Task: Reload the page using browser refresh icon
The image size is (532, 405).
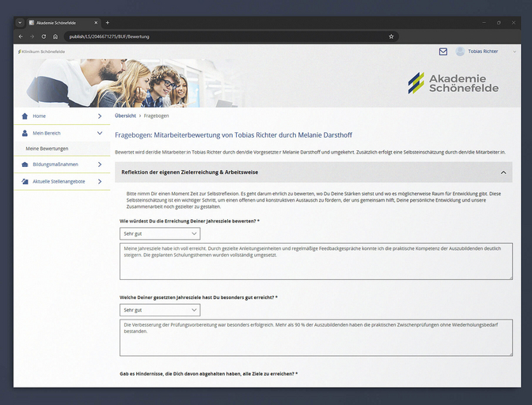Action: 44,36
